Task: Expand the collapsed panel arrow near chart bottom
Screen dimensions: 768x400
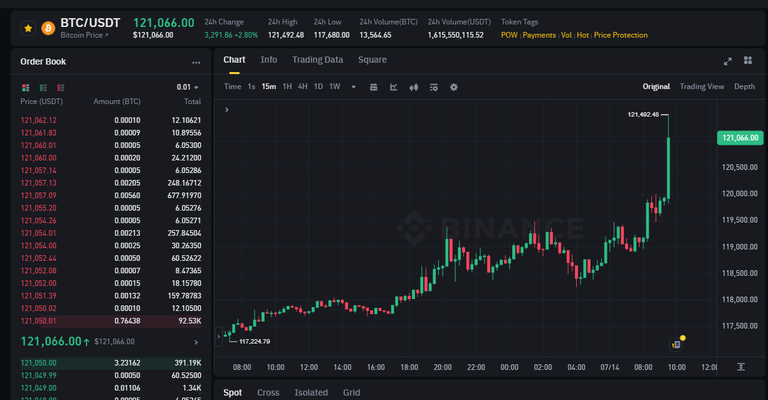Action: 219,336
